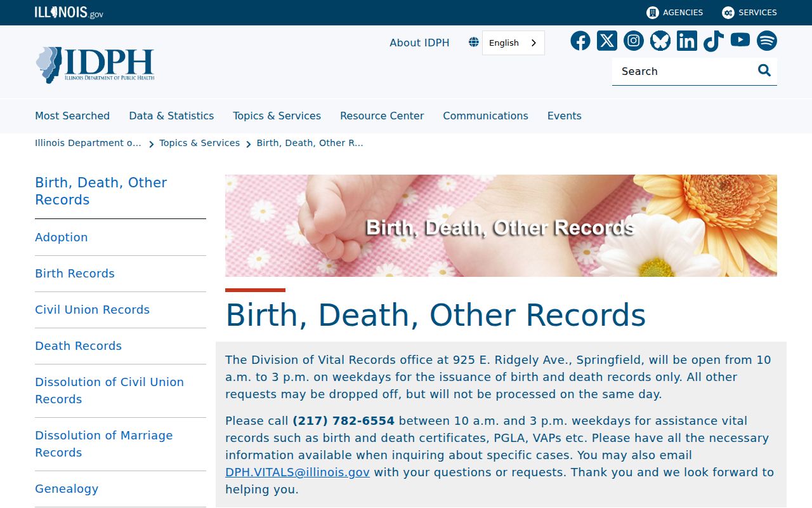Click the Agencies building icon
This screenshot has width=812, height=508.
click(x=653, y=13)
